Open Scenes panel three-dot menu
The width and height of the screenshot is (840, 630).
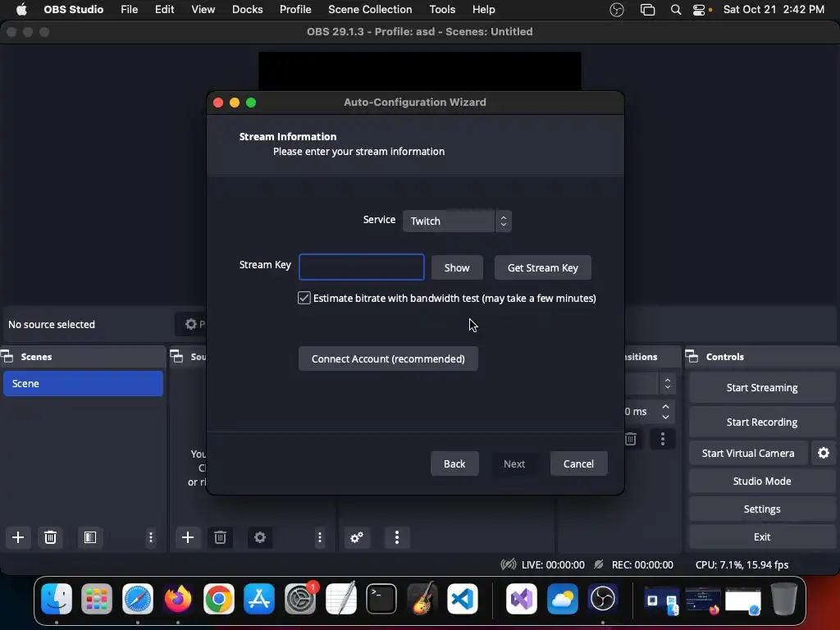tap(151, 537)
